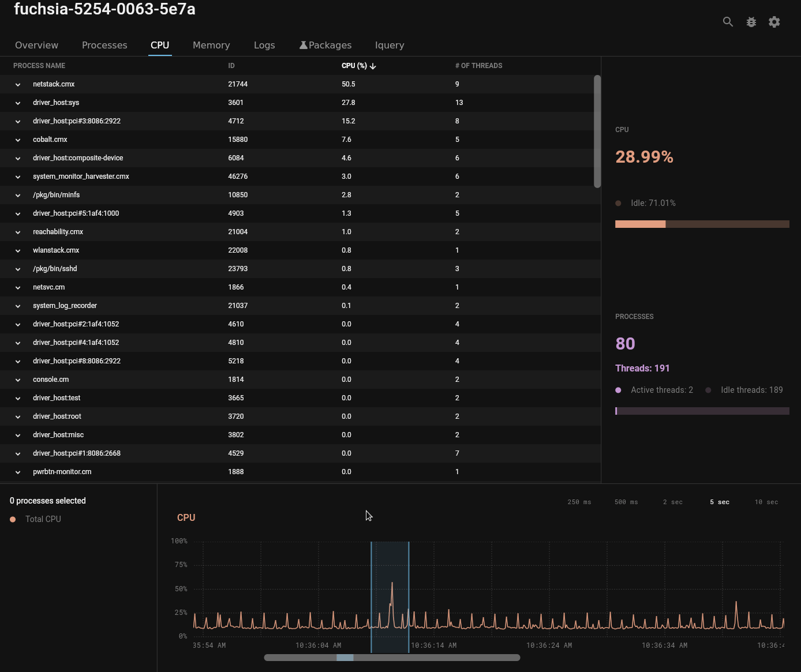Expand the system_log_recorder row

point(18,306)
